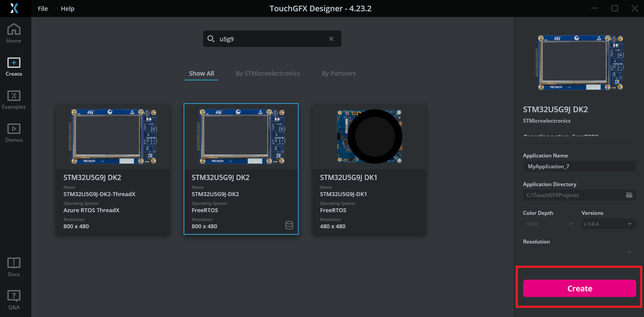Click the Application Name field MyApplication_7
Screen dimensions: 644x317
[x=579, y=166]
